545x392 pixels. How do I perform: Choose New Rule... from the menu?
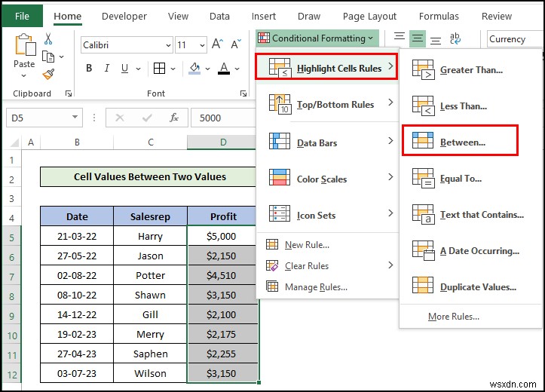[x=327, y=245]
